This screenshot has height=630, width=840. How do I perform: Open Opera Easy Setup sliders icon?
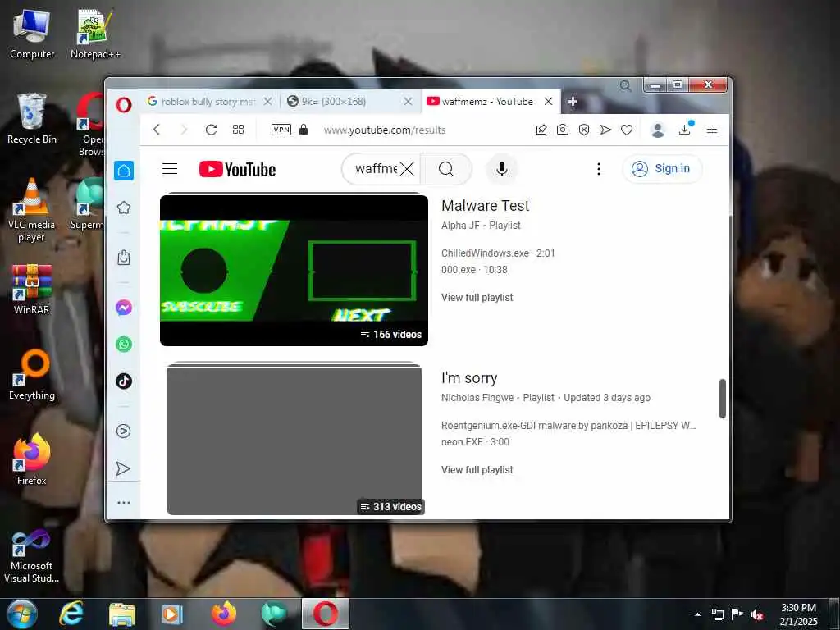click(x=712, y=129)
